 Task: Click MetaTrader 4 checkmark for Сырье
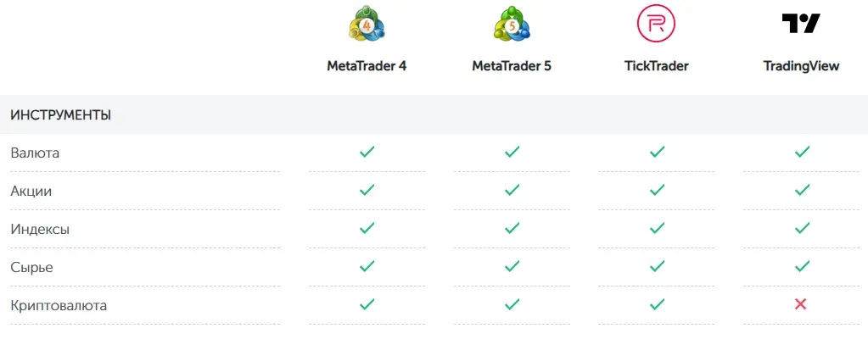[x=367, y=266]
